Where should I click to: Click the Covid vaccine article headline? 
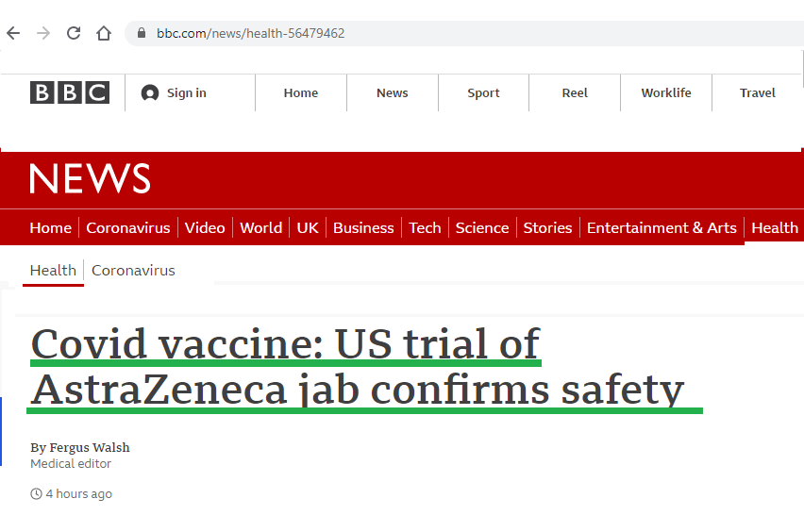[358, 366]
